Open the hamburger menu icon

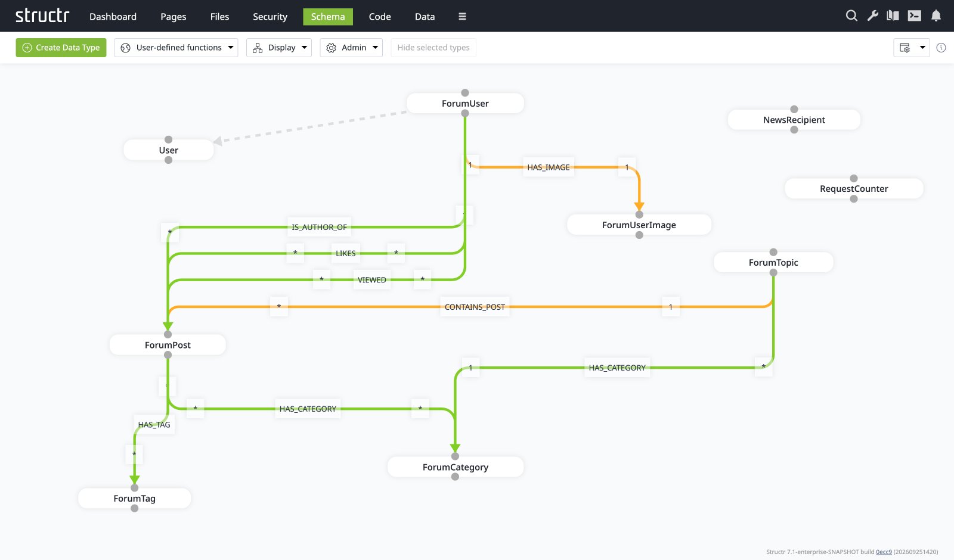462,17
